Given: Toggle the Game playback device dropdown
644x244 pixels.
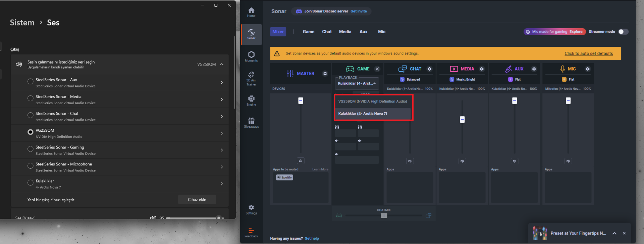Looking at the screenshot, I should pos(357,83).
